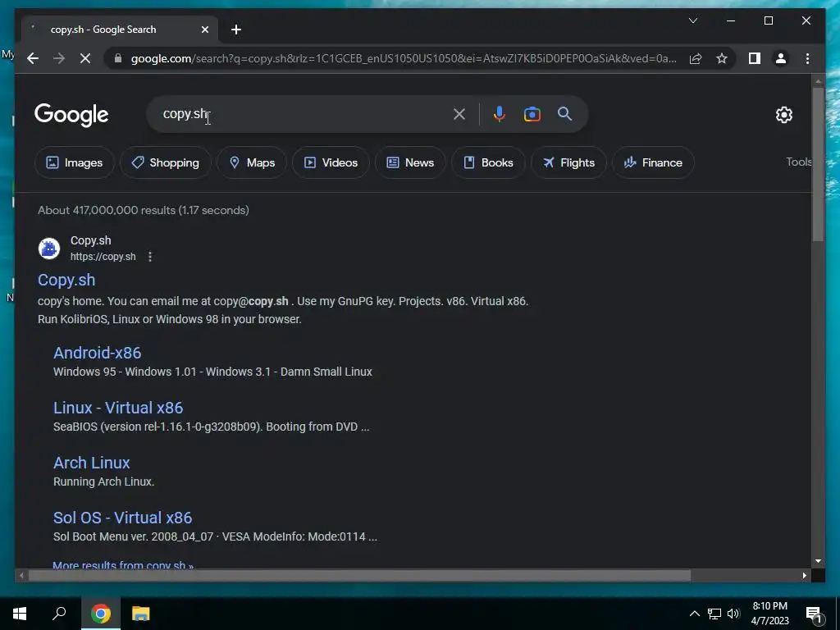Open the search Tools options
Screen dimensions: 840x630
pos(799,162)
